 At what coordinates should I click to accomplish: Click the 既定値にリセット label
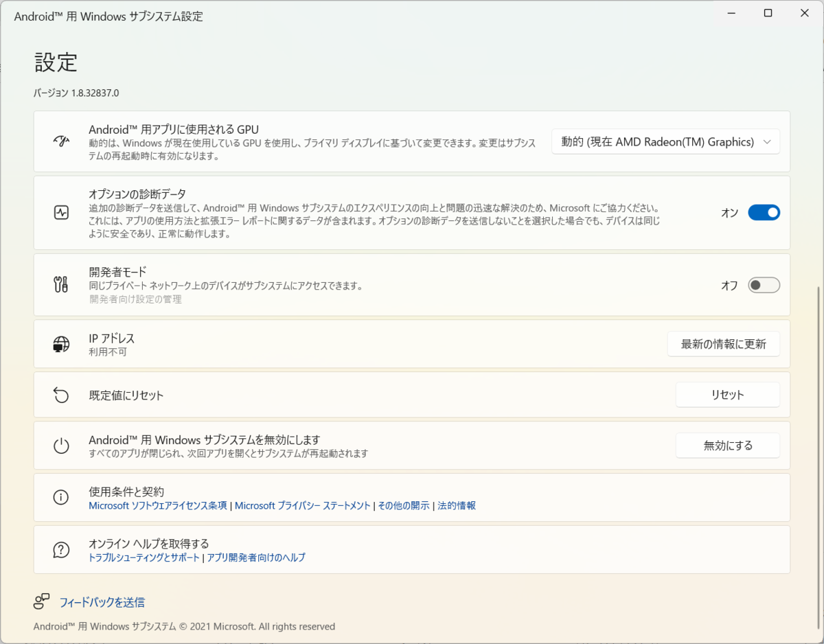(126, 395)
